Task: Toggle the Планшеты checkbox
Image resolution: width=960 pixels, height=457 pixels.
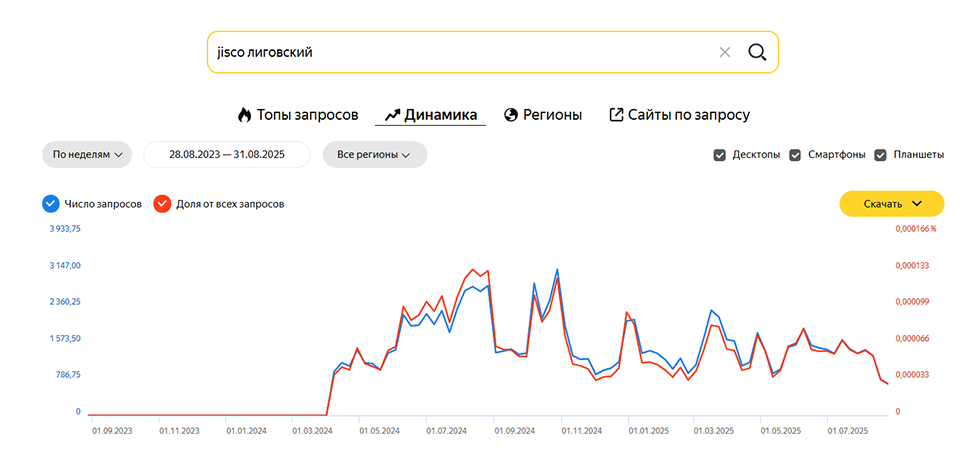Action: pos(881,155)
